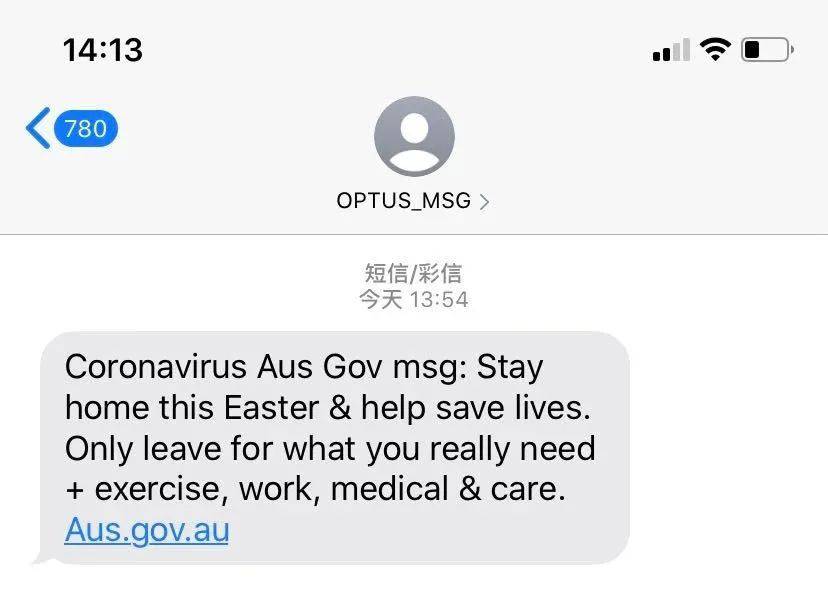
Task: Tap the 短信/彩信 message type label
Action: 413,273
